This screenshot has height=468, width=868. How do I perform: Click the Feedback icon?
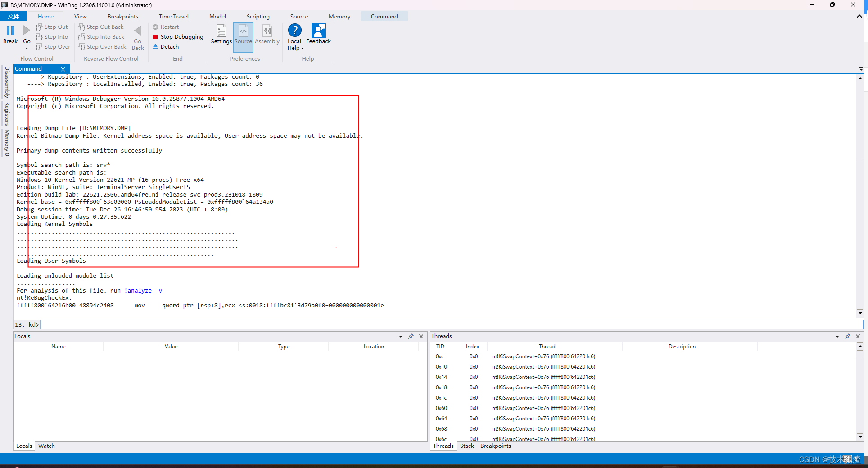(319, 31)
